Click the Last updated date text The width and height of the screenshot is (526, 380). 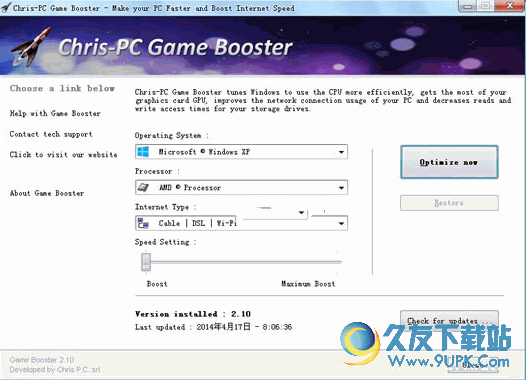point(213,327)
